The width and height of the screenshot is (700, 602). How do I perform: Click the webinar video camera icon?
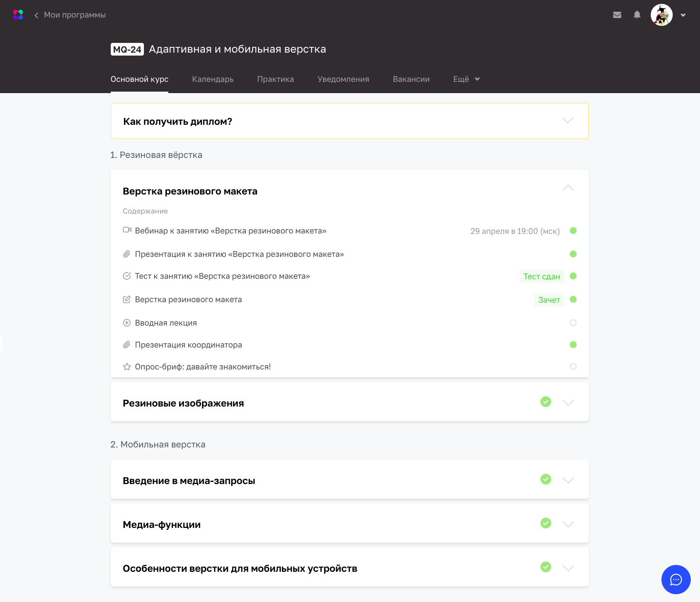[x=127, y=230]
